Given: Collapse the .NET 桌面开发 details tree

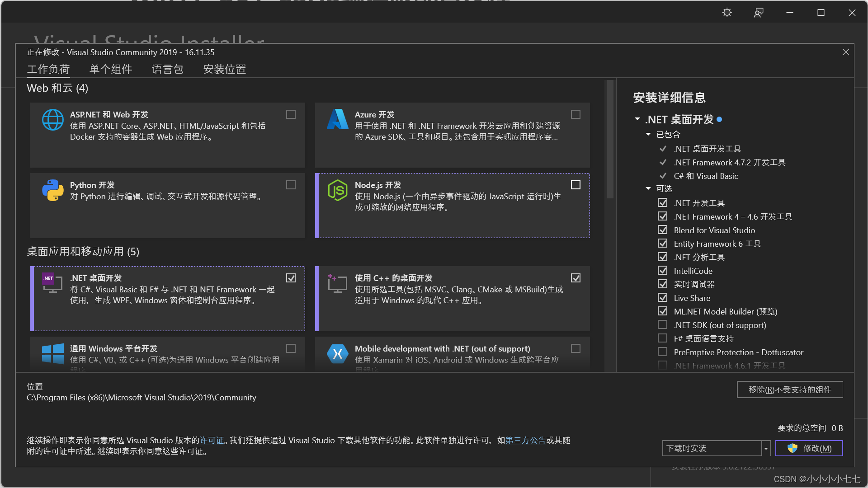Looking at the screenshot, I should tap(637, 119).
